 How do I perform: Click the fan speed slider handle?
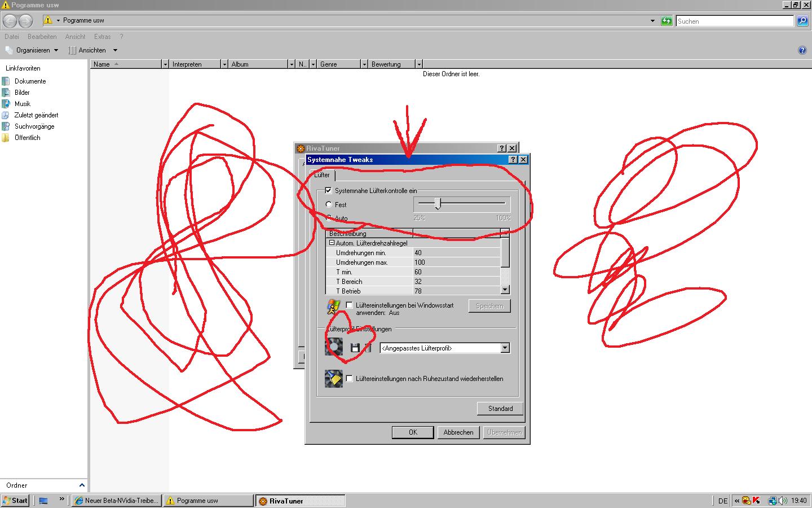pos(438,204)
